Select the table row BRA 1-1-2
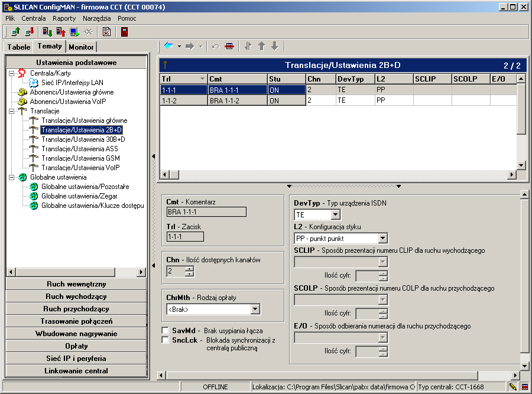 point(338,100)
